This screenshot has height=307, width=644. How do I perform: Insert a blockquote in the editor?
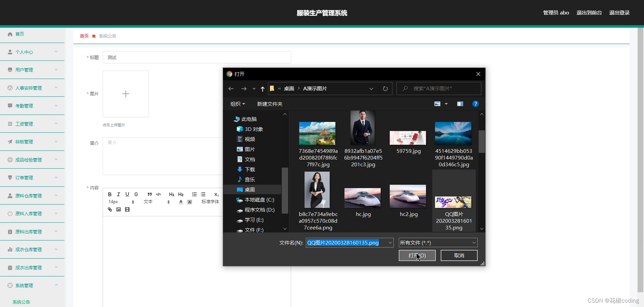(x=150, y=194)
